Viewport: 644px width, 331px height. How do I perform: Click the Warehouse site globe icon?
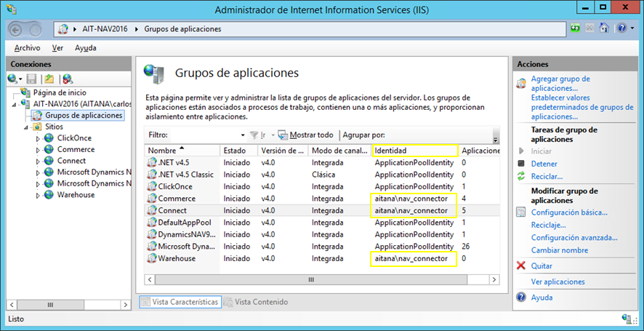pos(49,195)
